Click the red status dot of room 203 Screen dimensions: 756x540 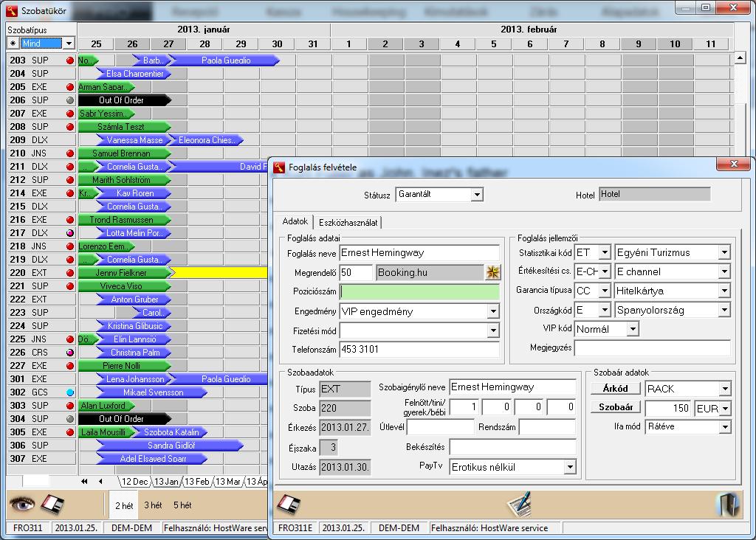coord(70,60)
